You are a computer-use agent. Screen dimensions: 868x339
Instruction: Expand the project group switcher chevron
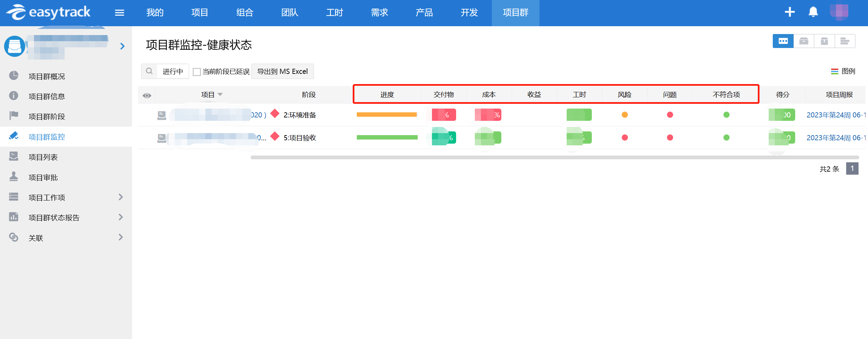(x=122, y=46)
